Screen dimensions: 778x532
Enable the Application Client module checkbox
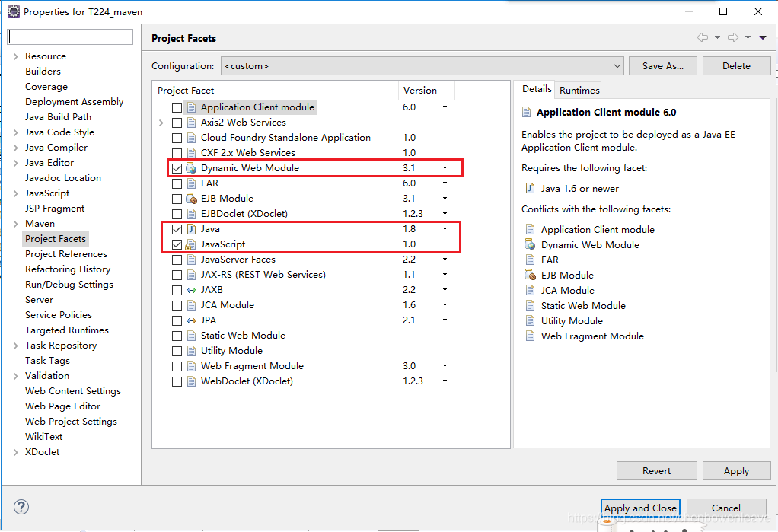coord(177,107)
